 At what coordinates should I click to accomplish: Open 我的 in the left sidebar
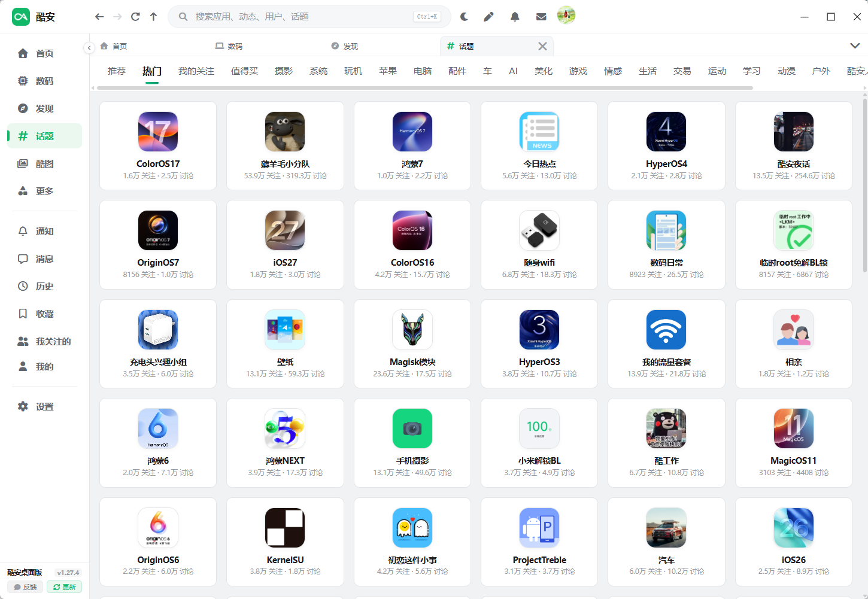pyautogui.click(x=44, y=366)
